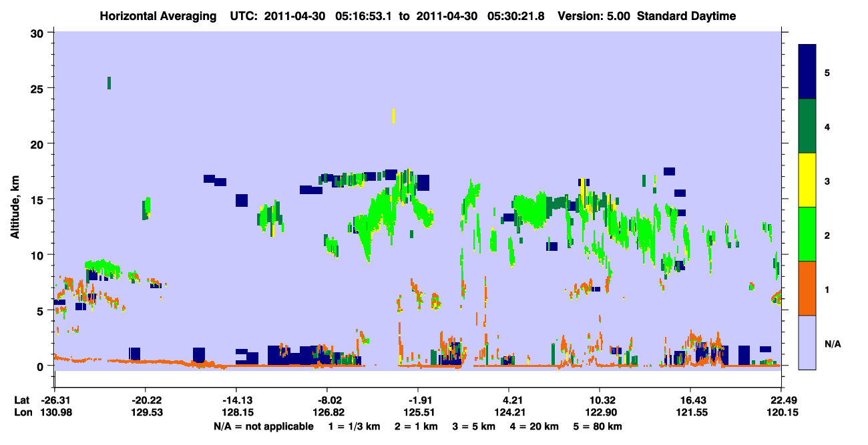Screen dimensions: 868x445
Task: Click latitude value -14.13
Action: pos(236,400)
